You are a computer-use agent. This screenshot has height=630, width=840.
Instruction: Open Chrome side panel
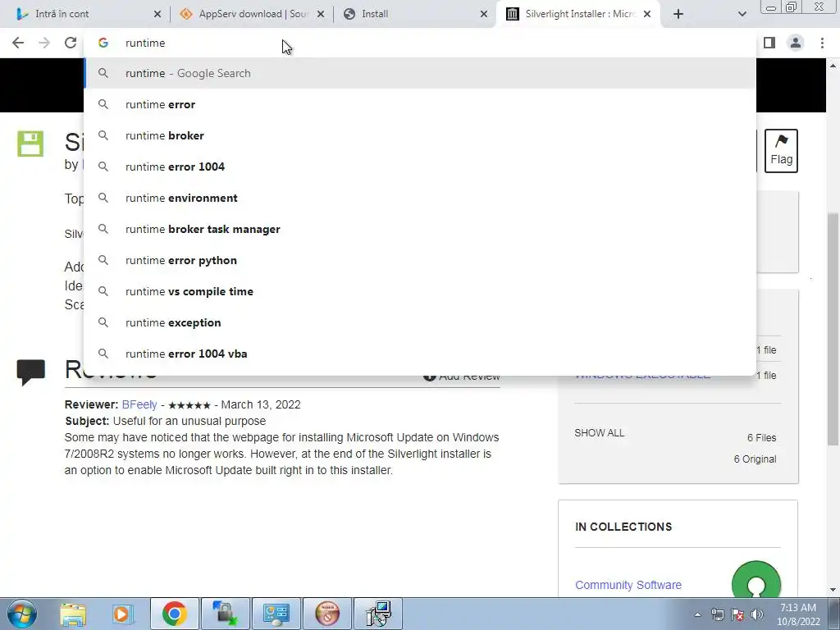[769, 43]
